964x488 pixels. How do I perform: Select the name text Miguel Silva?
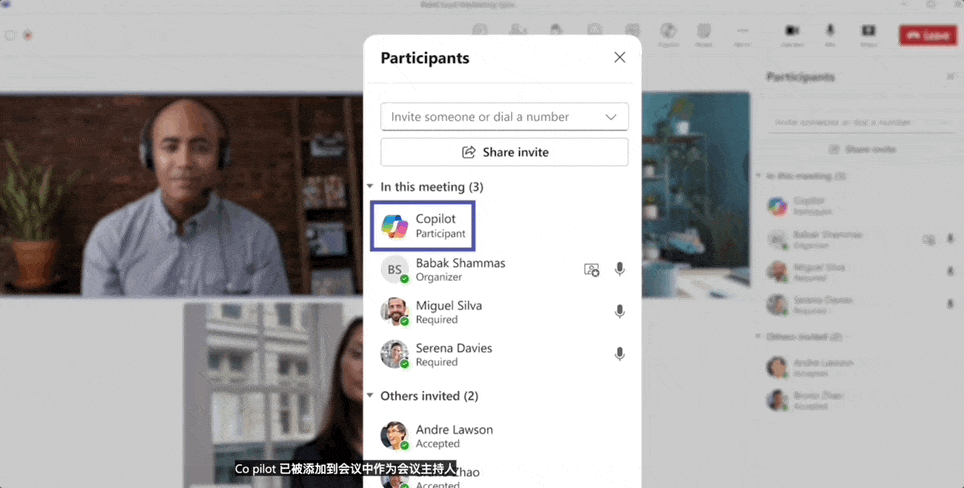[x=449, y=305]
